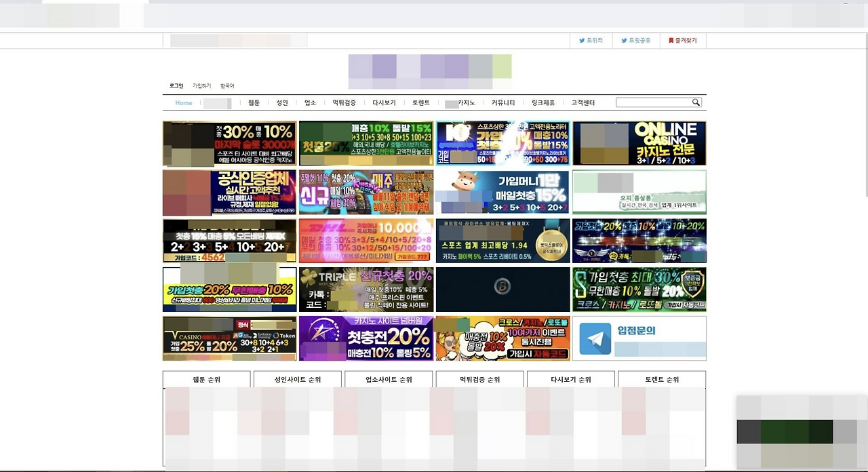The image size is (868, 472).
Task: Click the 마지막 슬롯 3000개 banner
Action: tap(230, 144)
